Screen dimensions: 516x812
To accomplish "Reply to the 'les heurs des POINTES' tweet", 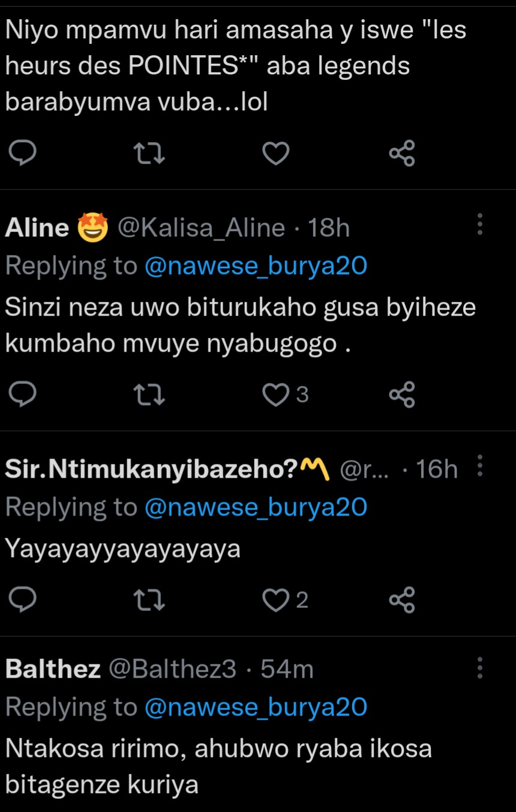I will tap(24, 154).
